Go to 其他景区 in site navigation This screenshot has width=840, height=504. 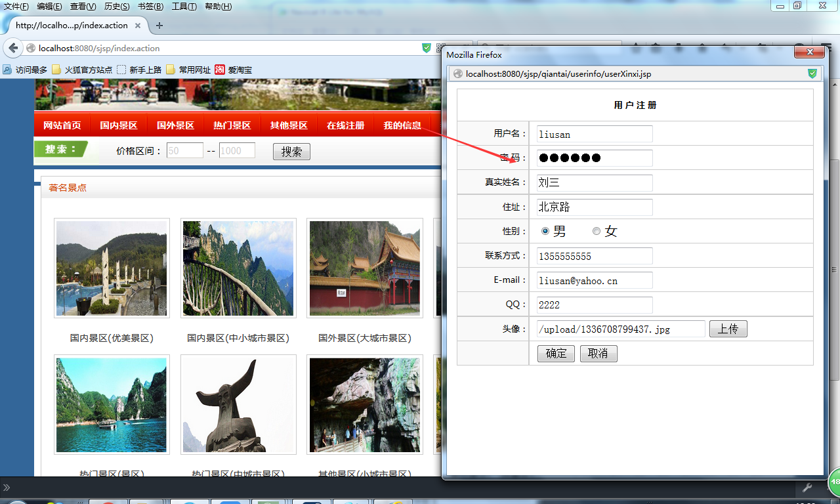click(x=289, y=125)
